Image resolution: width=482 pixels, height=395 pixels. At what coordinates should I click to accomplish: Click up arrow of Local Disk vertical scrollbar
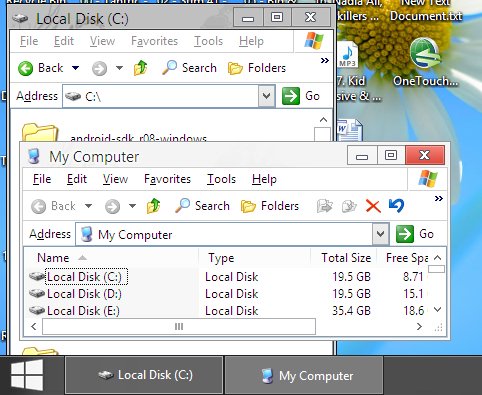(323, 119)
